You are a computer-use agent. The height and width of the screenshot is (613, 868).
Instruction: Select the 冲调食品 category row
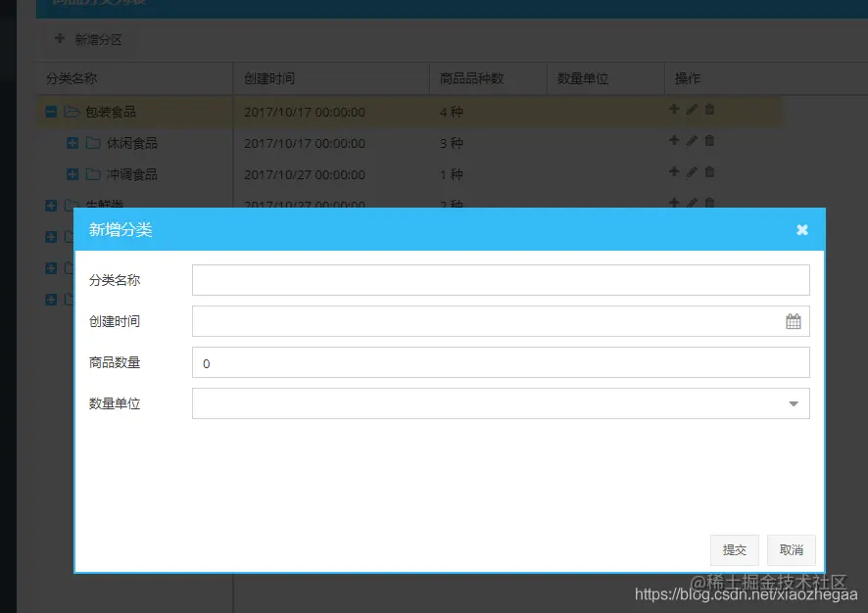click(x=410, y=174)
